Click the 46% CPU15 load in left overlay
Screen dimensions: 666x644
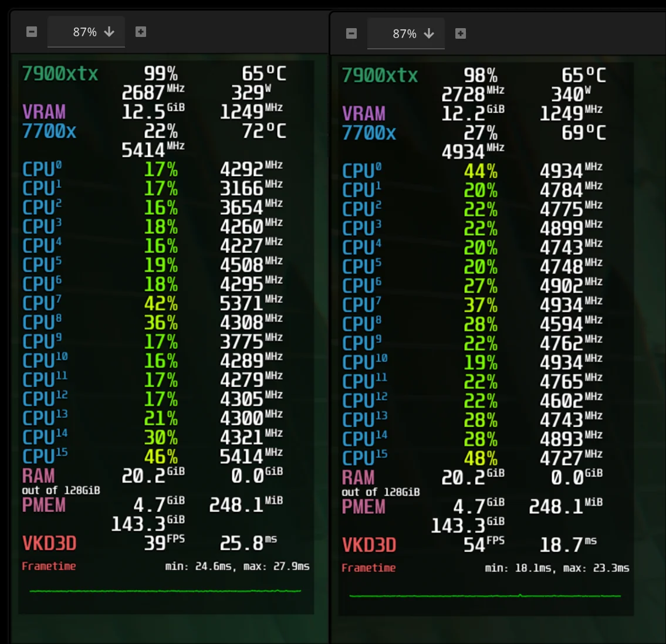point(161,457)
